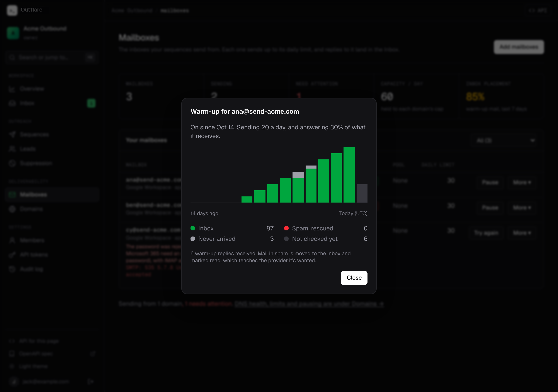558x392 pixels.
Task: Open the Mailboxes item in the background sidebar
Action: (x=52, y=194)
